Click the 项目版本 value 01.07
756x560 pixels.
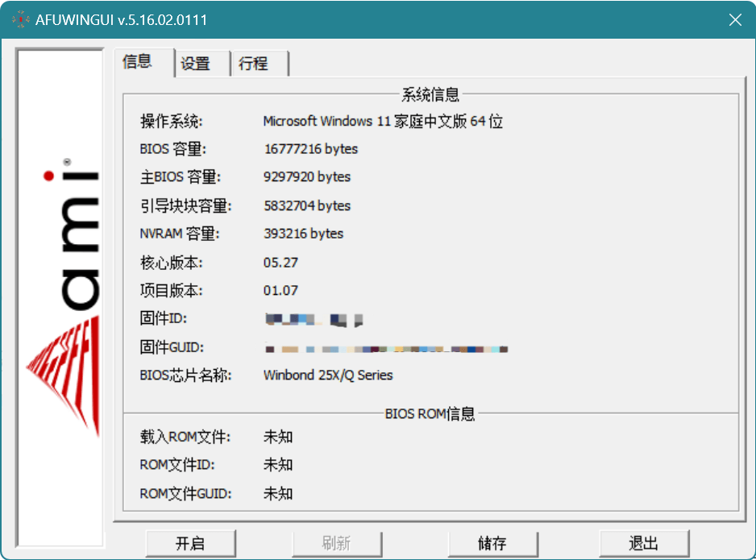click(280, 291)
